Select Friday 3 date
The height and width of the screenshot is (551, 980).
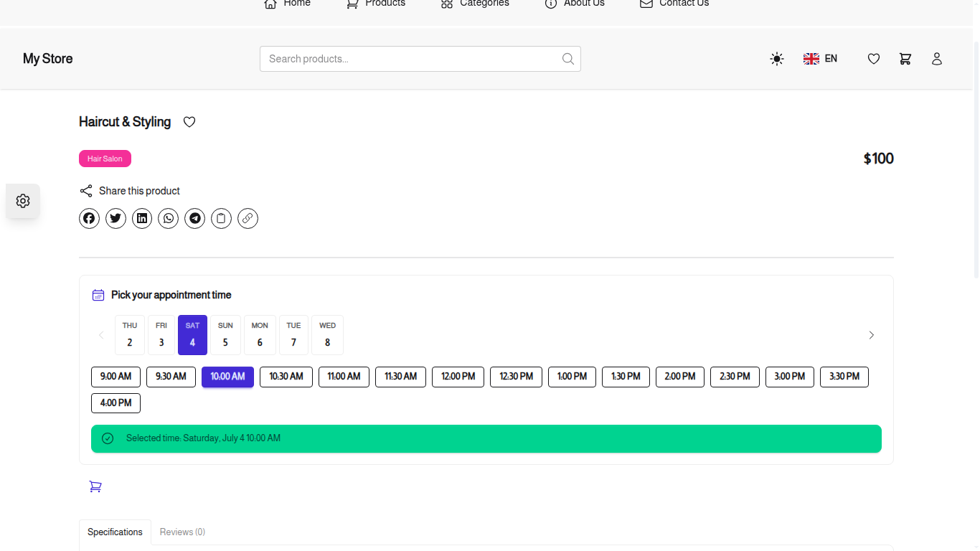click(161, 335)
